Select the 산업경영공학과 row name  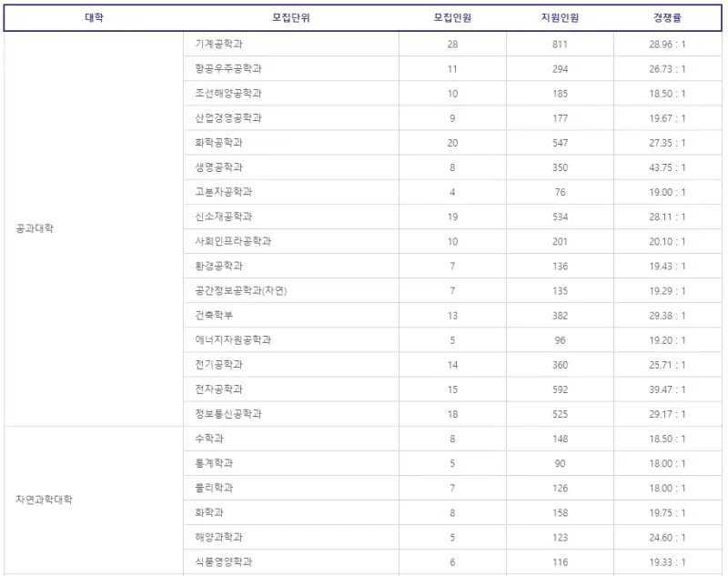228,118
